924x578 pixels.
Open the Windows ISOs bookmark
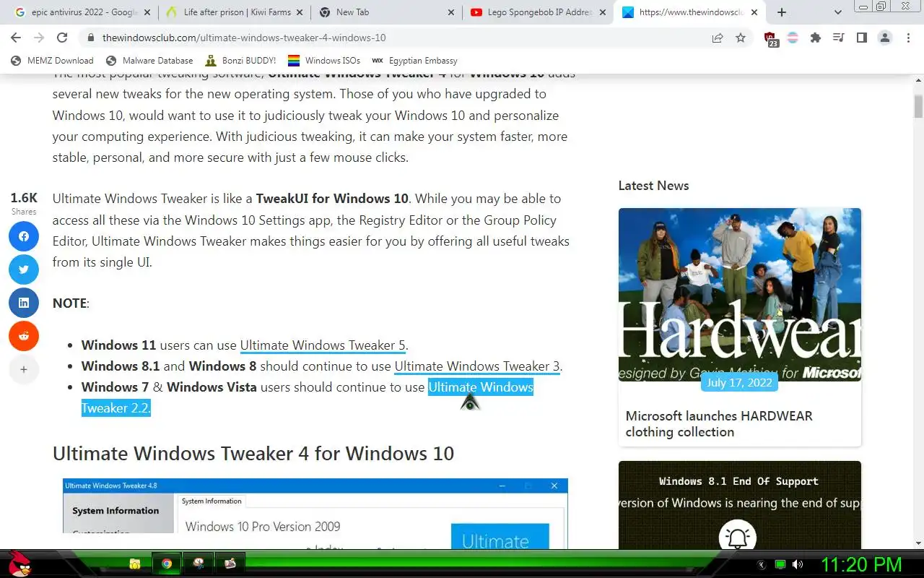324,61
